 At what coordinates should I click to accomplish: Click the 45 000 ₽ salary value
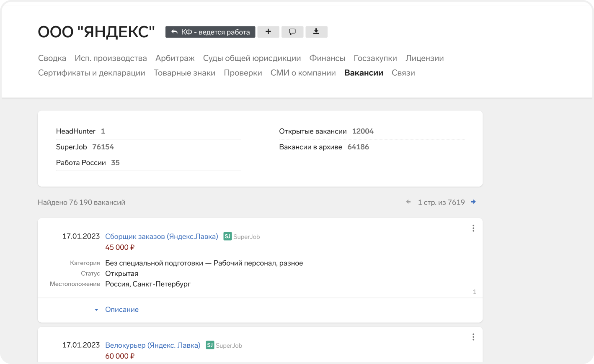[x=120, y=247]
